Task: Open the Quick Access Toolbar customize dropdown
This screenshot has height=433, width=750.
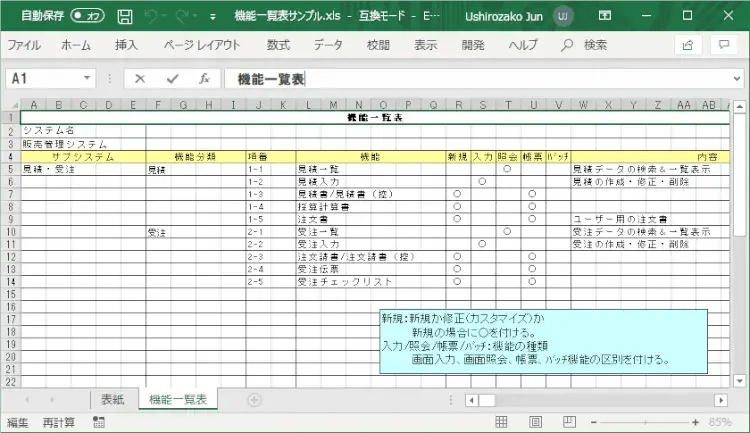Action: tap(212, 17)
